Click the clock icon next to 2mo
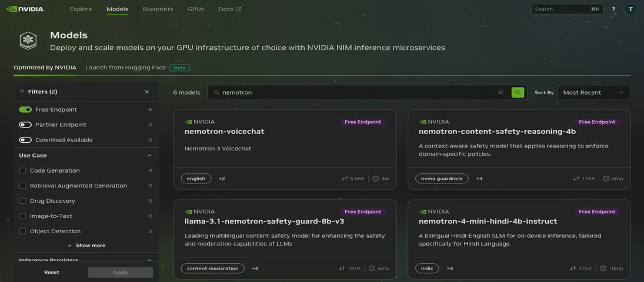Image resolution: width=644 pixels, height=282 pixels. click(x=606, y=179)
